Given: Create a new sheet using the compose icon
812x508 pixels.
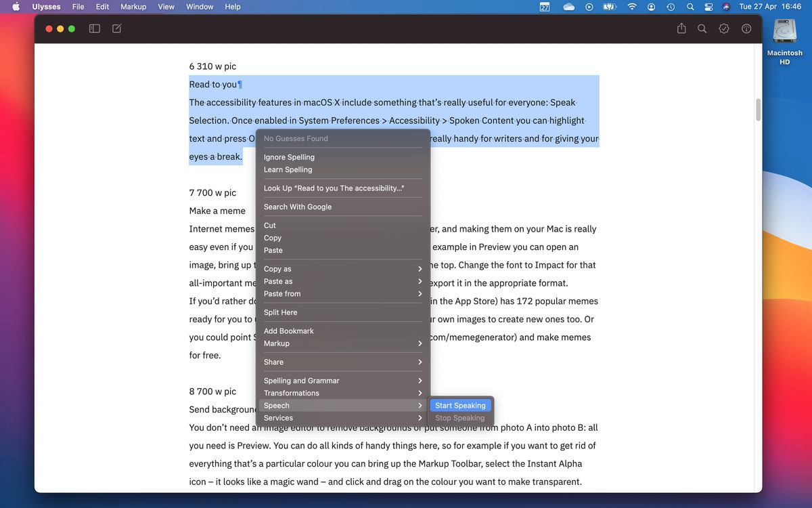Looking at the screenshot, I should coord(115,28).
